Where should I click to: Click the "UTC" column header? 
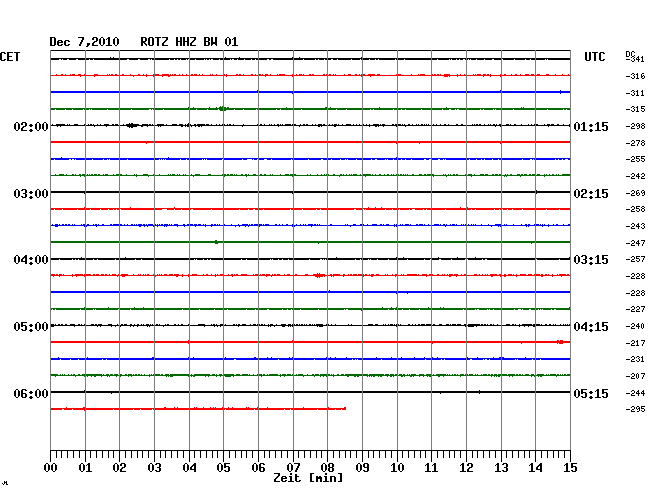(x=594, y=57)
